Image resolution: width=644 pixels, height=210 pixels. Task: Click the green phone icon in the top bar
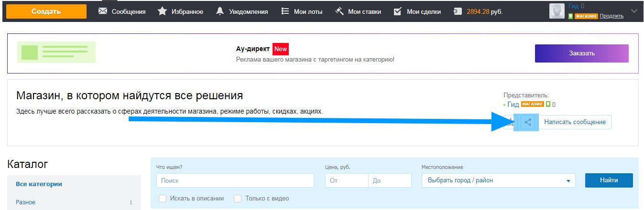570,16
